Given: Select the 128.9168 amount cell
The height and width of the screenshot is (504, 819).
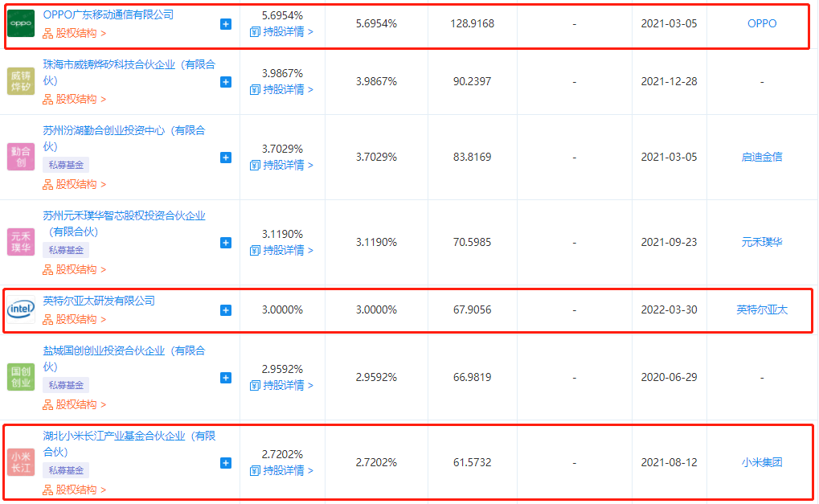Looking at the screenshot, I should pos(472,23).
